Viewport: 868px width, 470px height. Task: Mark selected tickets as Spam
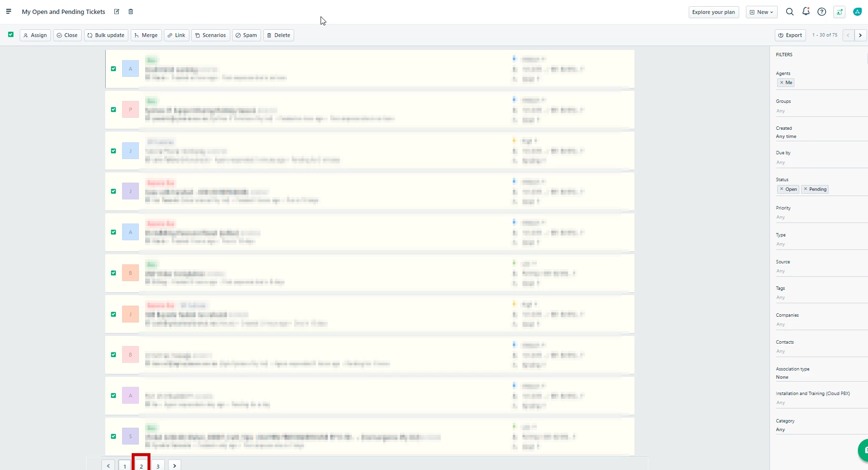click(x=247, y=35)
